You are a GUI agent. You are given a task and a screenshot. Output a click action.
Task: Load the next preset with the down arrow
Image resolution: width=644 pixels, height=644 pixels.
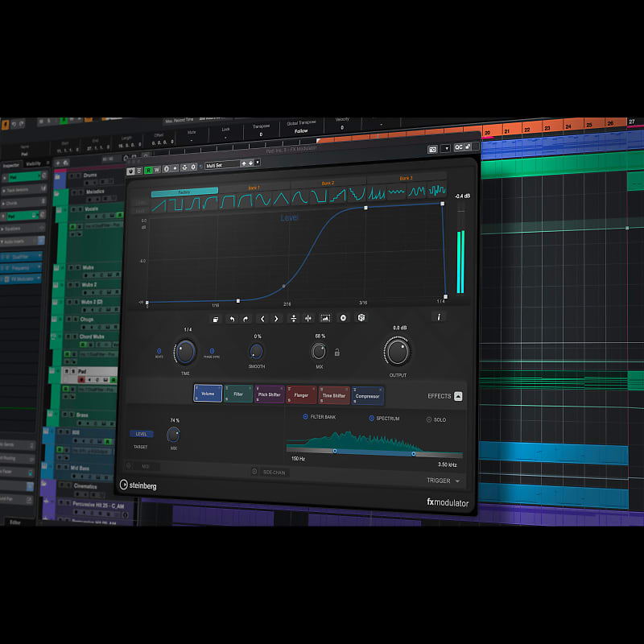pos(250,163)
